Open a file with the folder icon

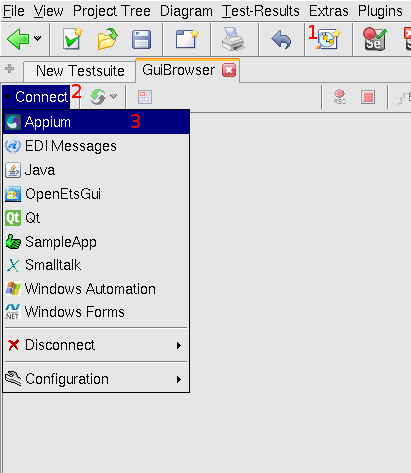pyautogui.click(x=107, y=39)
